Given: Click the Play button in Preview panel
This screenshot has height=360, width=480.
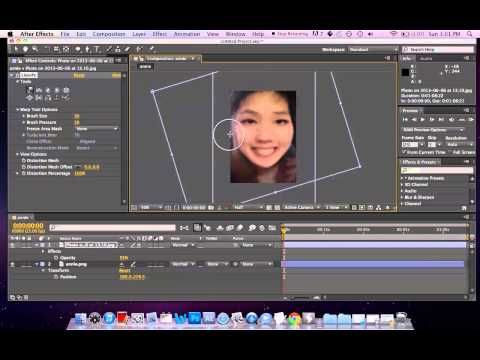Looking at the screenshot, I should click(x=423, y=119).
